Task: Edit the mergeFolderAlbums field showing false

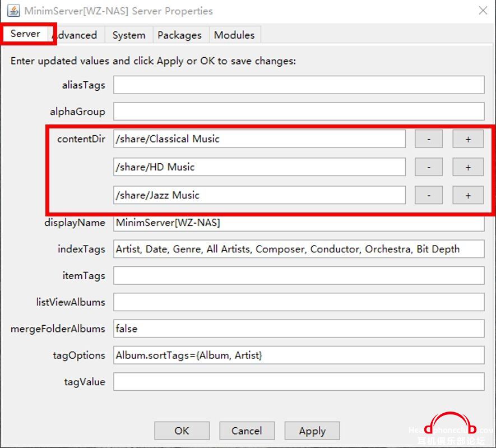Action: 299,329
